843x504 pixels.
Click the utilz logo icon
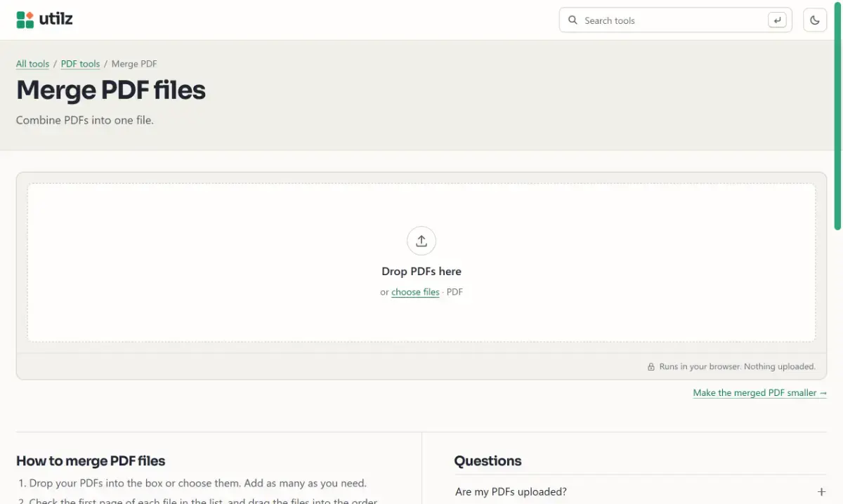coord(25,20)
